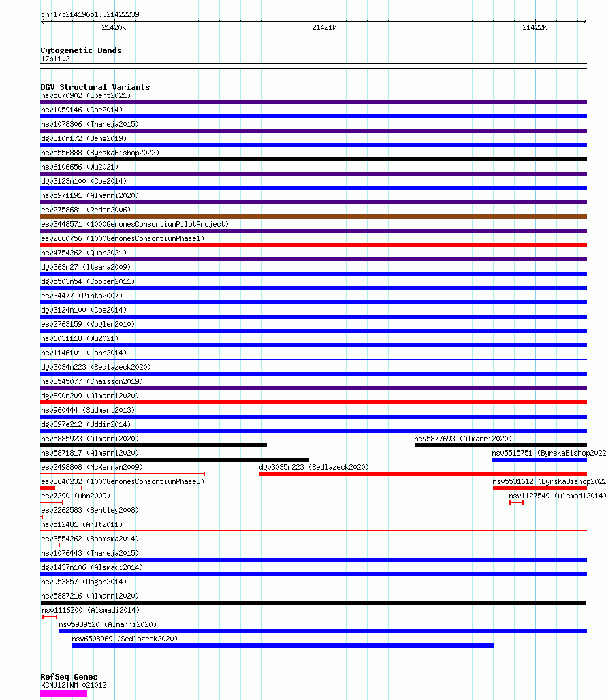This screenshot has height=700, width=606.
Task: Click the chr17:21419651..21422239 coordinates text
Action: click(90, 14)
